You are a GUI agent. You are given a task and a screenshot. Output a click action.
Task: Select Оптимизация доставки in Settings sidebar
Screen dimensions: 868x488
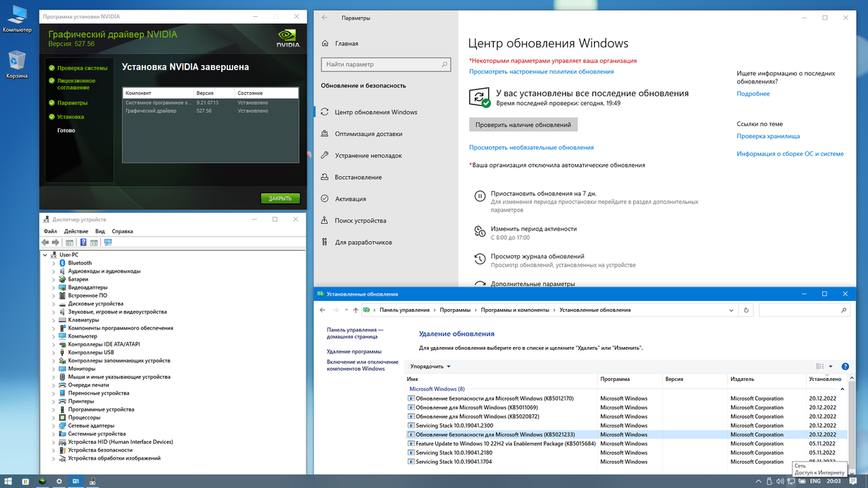point(368,134)
